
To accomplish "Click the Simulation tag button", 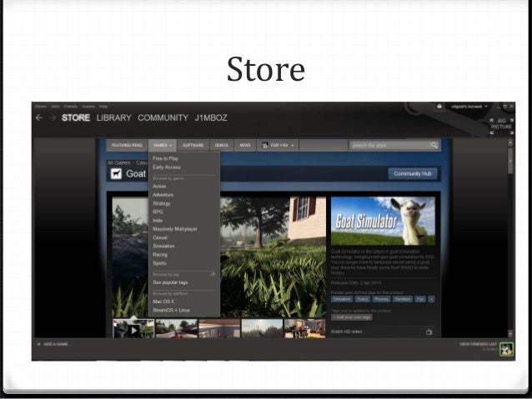I will (342, 299).
